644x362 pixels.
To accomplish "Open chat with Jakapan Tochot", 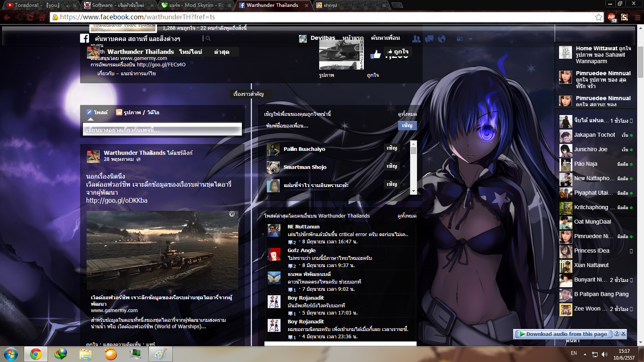I will [x=596, y=135].
